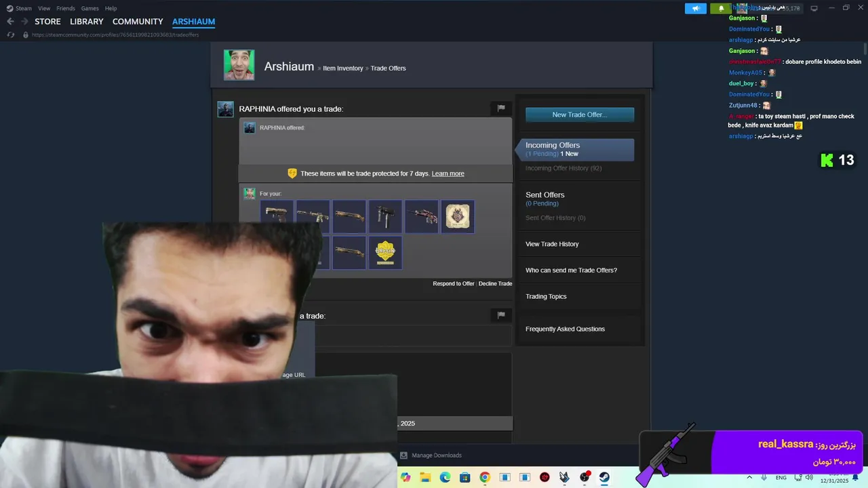Click the Big Picture monitor icon
The height and width of the screenshot is (488, 868).
(x=814, y=8)
